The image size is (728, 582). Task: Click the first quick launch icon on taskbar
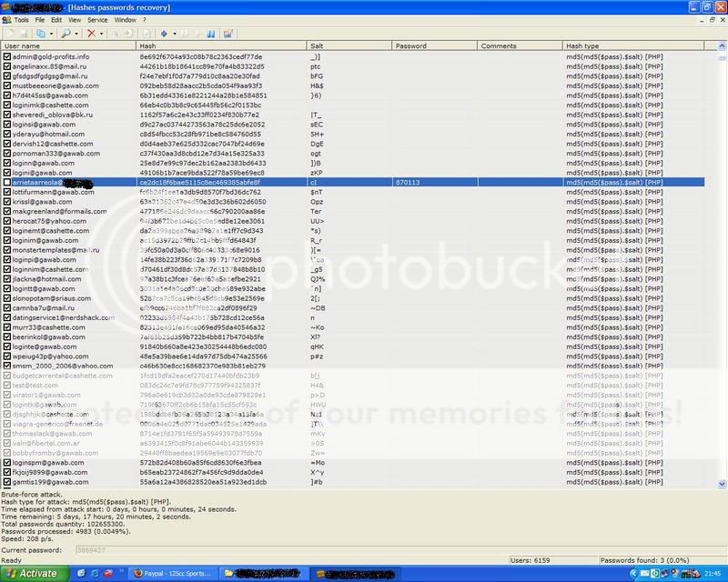tap(81, 573)
